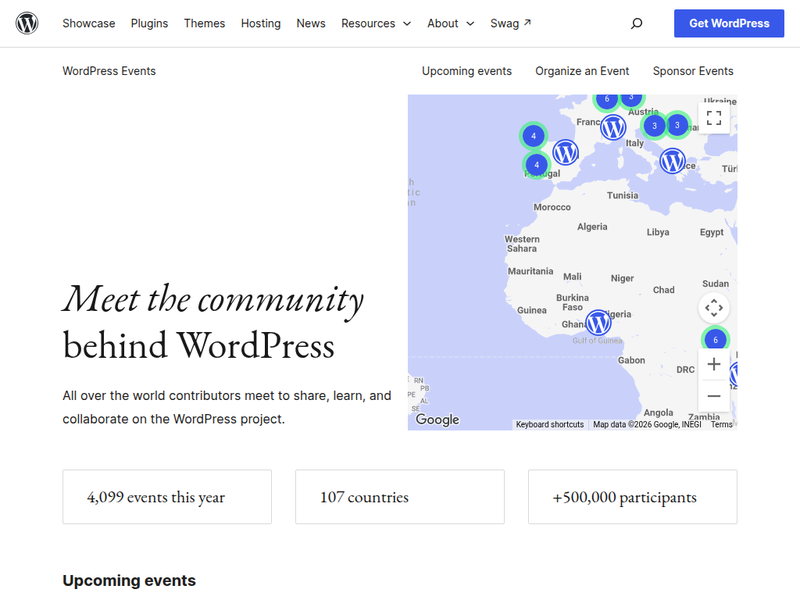Go to Plugins
Image resolution: width=800 pixels, height=600 pixels.
149,23
